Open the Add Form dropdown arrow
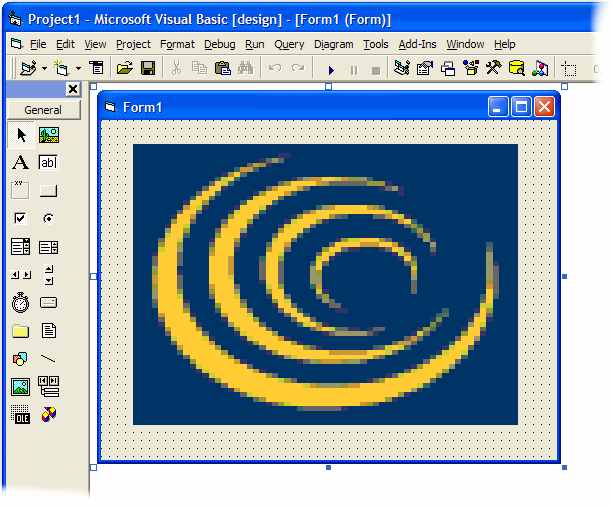The height and width of the screenshot is (506, 612). (78, 69)
